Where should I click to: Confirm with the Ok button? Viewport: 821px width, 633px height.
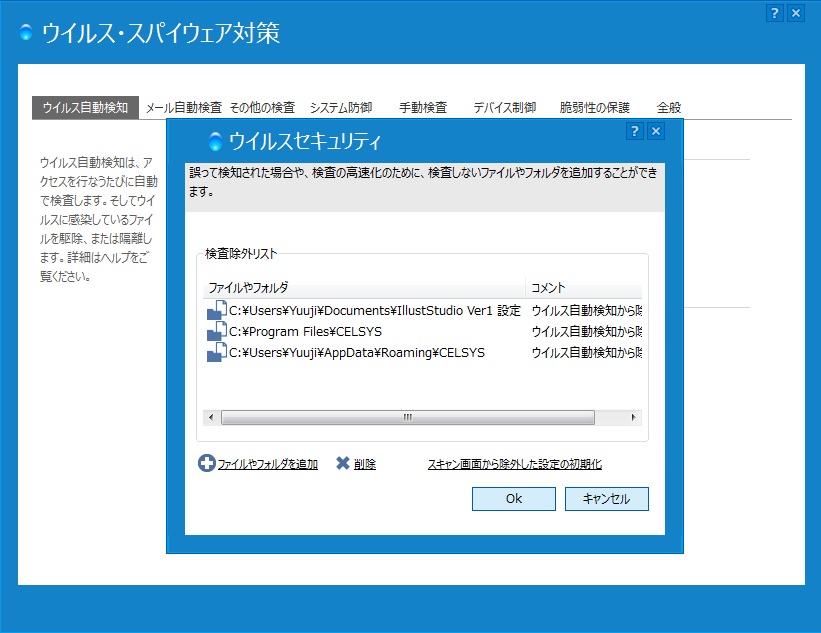coord(514,498)
